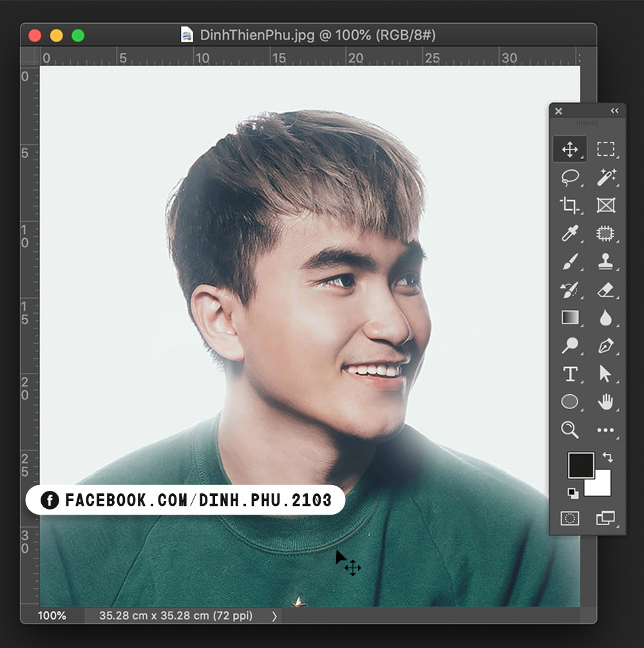Swap foreground and background colors
644x648 pixels.
pyautogui.click(x=607, y=457)
